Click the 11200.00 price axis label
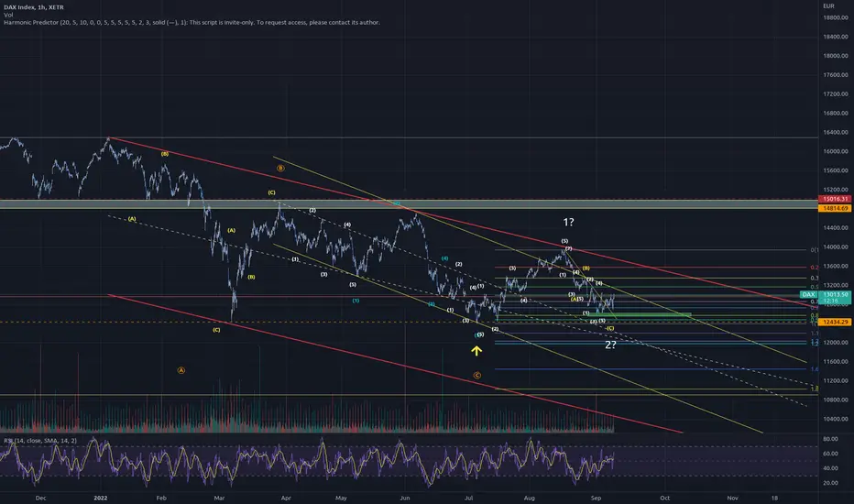The image size is (854, 504). tap(836, 381)
